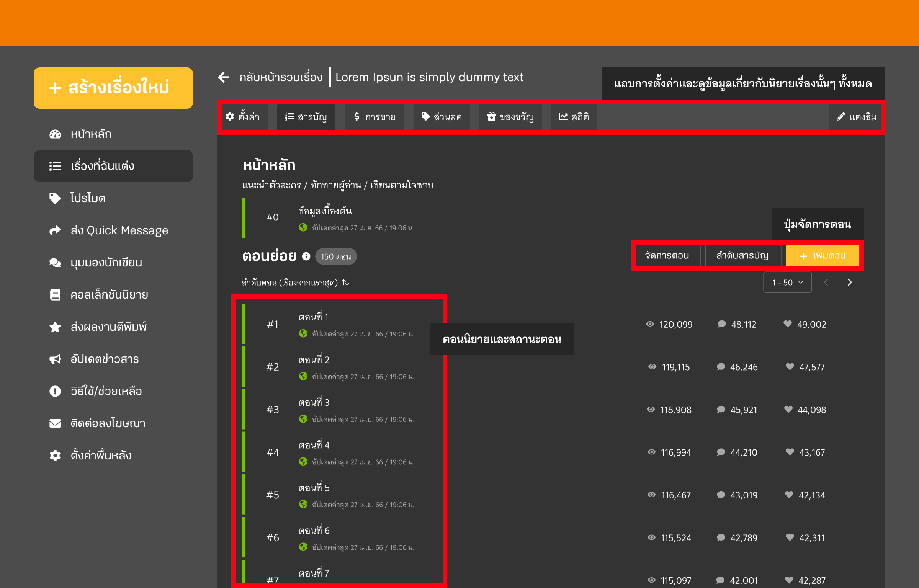Click the #4 chapter number
919x588 pixels.
[x=273, y=452]
